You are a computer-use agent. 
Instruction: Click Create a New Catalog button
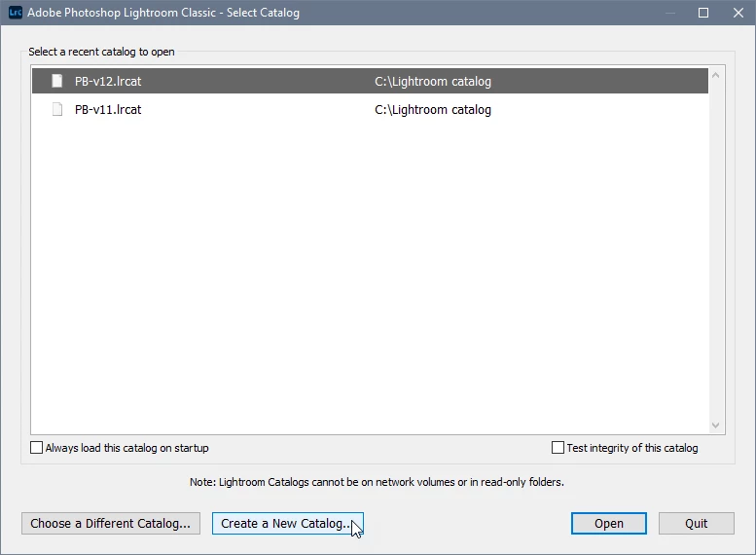point(288,524)
